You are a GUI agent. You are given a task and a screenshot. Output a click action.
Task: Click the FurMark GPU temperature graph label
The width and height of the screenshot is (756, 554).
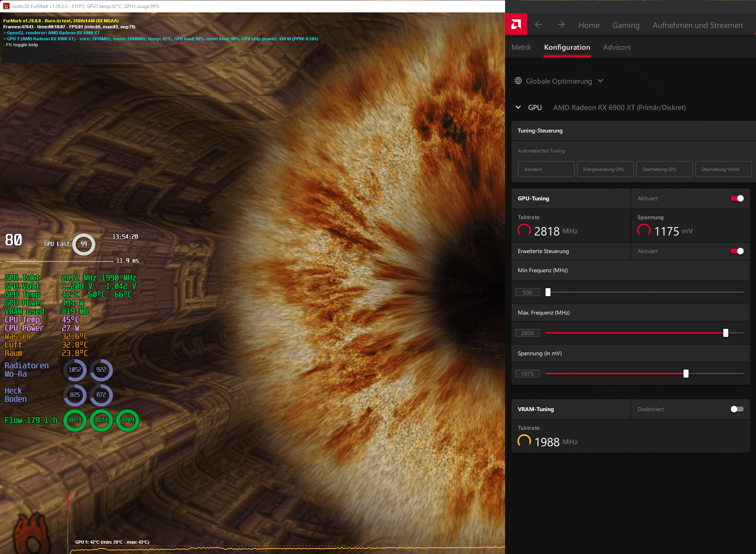pos(112,542)
